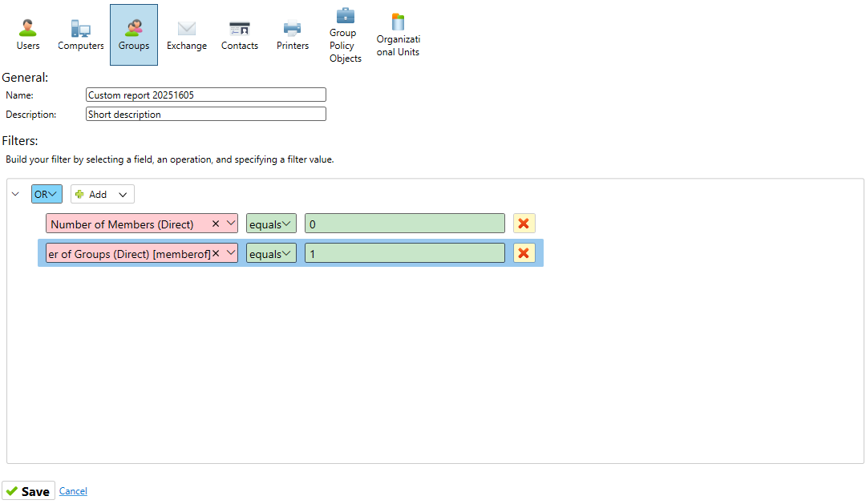Edit the filter value 1
Image resolution: width=866 pixels, height=504 pixels.
point(405,253)
